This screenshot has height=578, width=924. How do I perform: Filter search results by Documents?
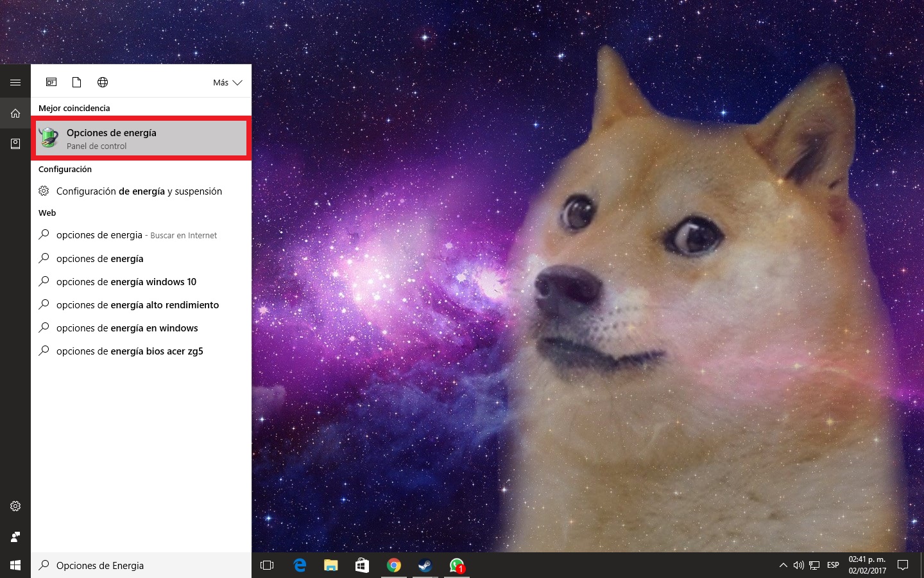click(76, 82)
